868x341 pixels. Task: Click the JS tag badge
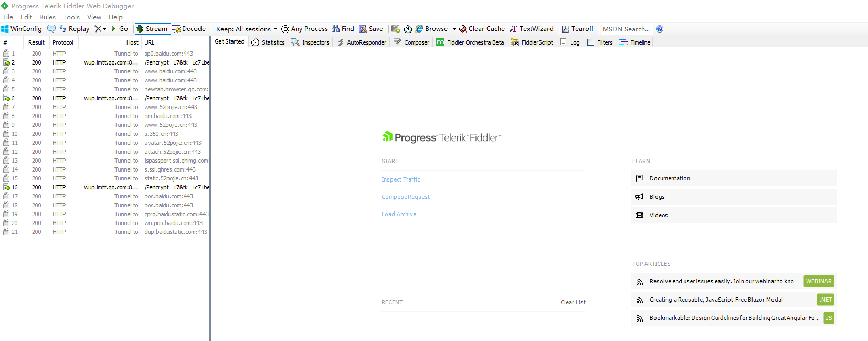pyautogui.click(x=829, y=318)
